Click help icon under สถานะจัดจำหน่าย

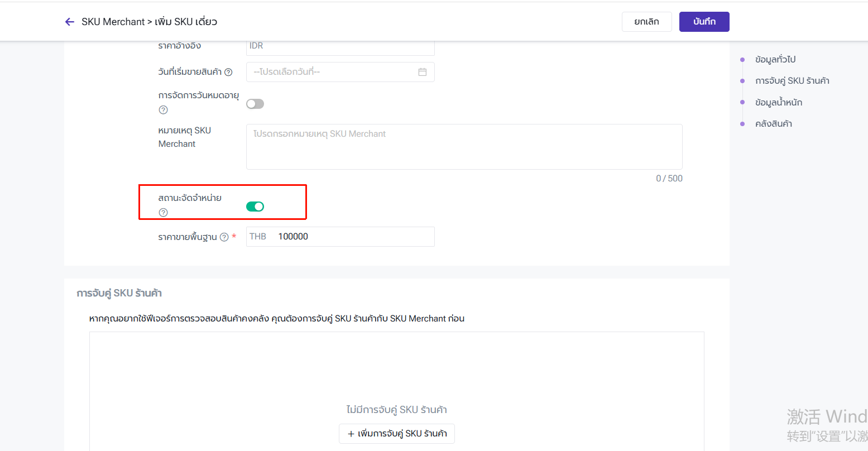coord(163,212)
